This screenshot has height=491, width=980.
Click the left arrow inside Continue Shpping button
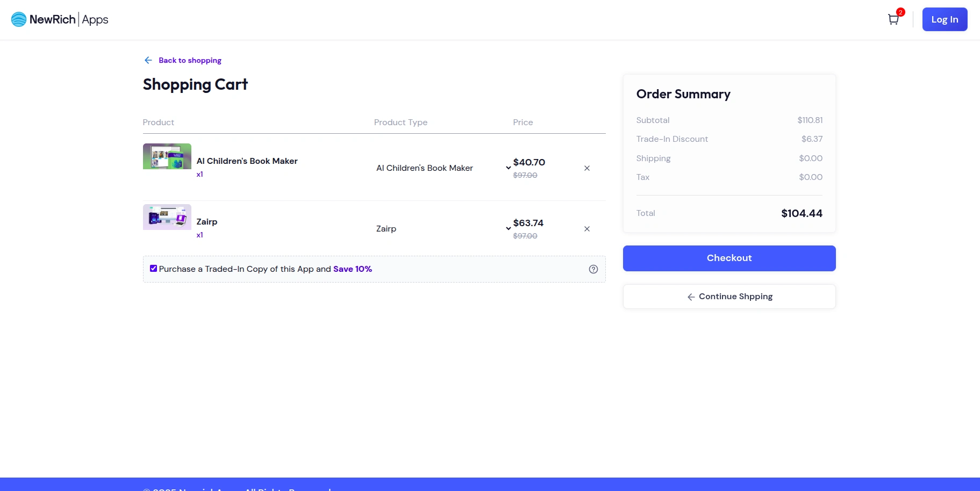691,297
